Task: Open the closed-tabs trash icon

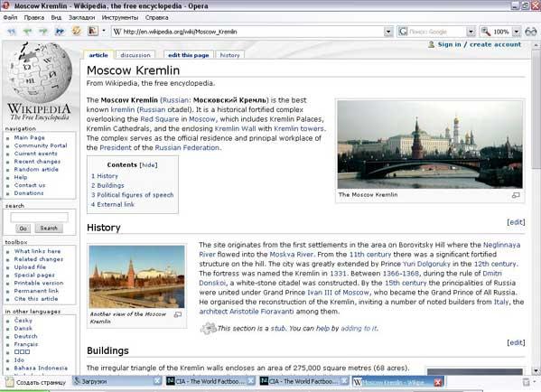Action: pyautogui.click(x=526, y=382)
